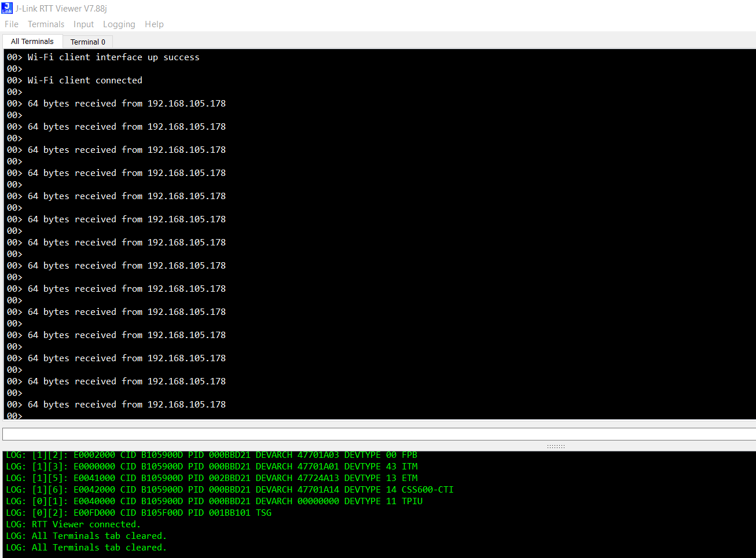
Task: Open the Logging menu
Action: click(119, 24)
